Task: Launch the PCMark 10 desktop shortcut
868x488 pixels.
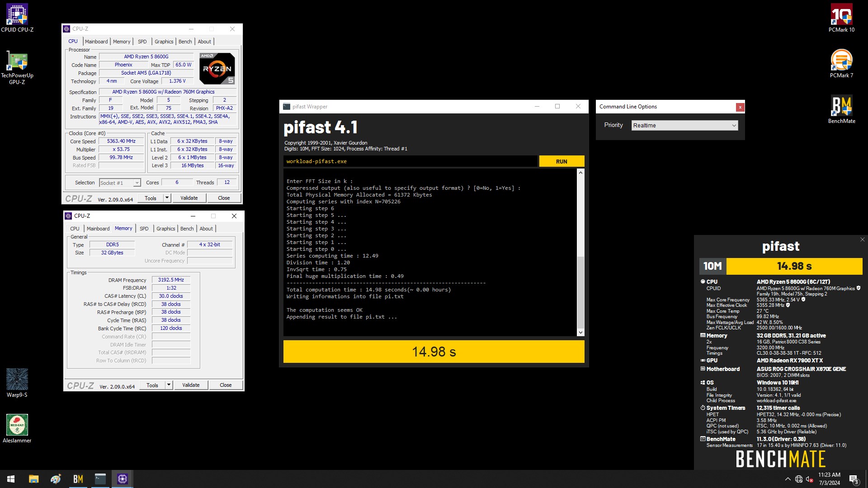Action: tap(841, 18)
